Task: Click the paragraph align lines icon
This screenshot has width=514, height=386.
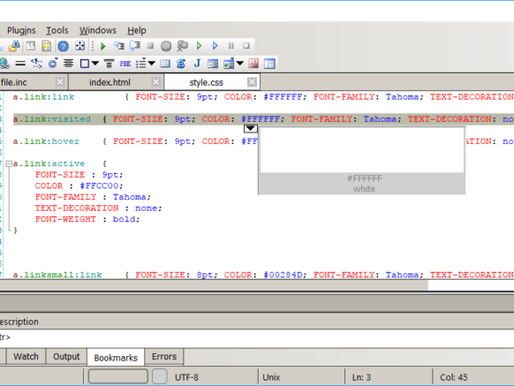Action: pos(68,63)
